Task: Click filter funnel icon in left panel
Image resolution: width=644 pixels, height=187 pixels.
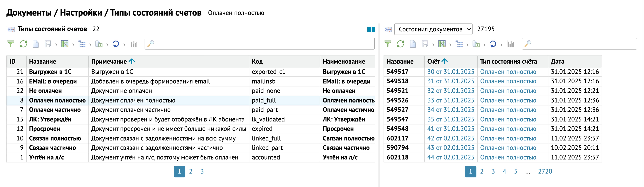Action: (11, 44)
